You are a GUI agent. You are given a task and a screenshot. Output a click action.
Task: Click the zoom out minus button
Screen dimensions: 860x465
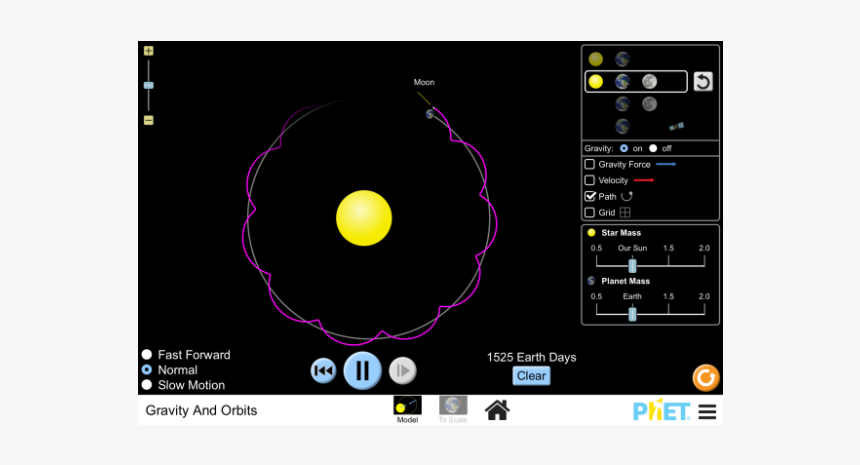149,120
